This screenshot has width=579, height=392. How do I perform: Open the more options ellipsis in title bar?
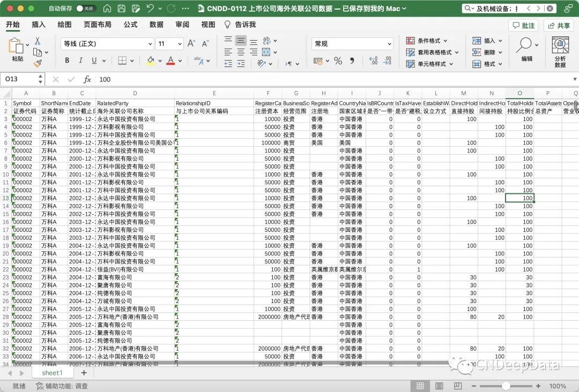(185, 8)
